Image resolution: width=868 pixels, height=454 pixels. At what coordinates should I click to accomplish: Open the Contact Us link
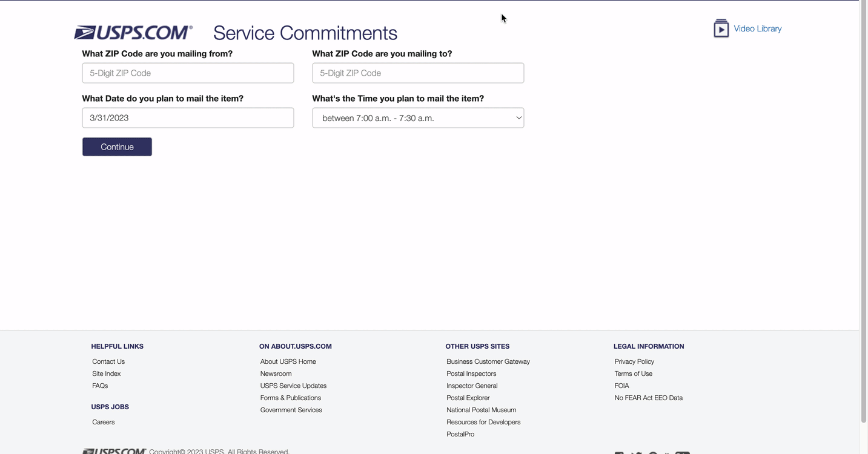pyautogui.click(x=108, y=361)
